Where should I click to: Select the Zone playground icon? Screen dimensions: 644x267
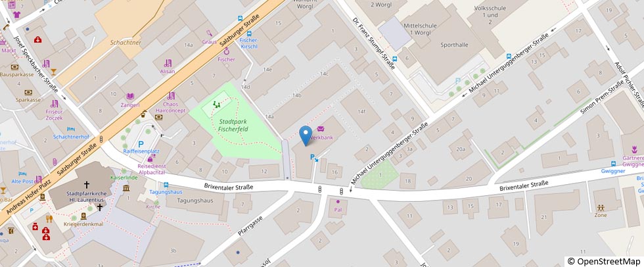(601, 207)
